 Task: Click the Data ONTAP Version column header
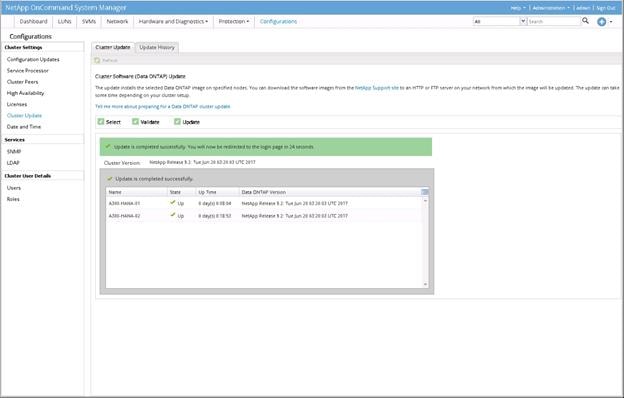pos(330,192)
